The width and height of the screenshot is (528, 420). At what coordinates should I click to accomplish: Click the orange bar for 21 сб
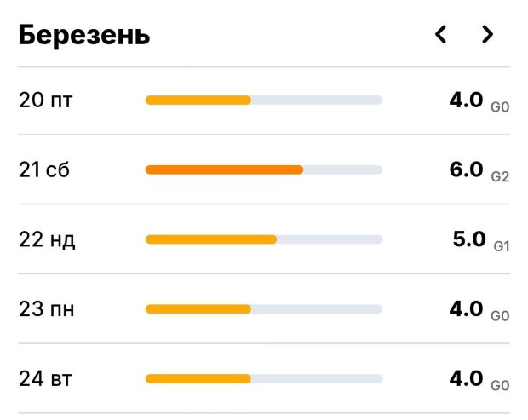tap(224, 170)
